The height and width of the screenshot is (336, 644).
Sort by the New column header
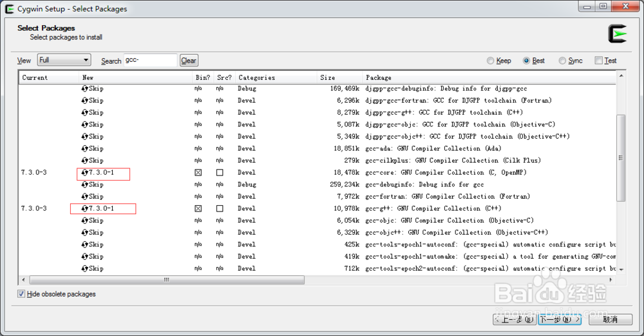click(135, 77)
